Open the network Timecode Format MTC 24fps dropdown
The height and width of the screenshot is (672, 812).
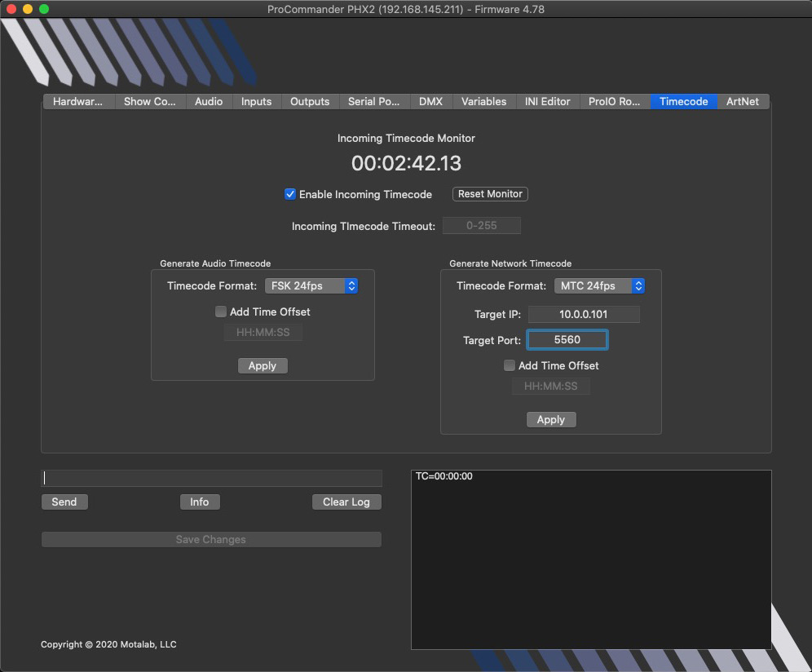coord(600,286)
